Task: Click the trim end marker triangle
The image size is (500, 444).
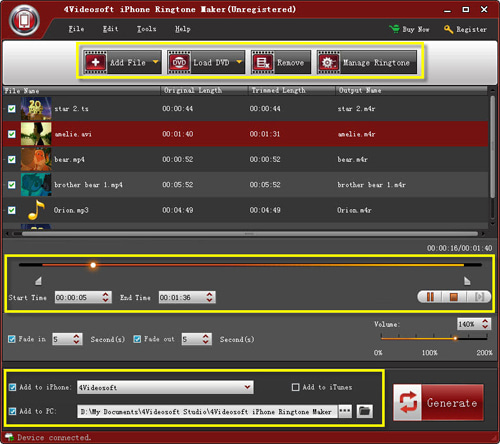Action: [467, 281]
